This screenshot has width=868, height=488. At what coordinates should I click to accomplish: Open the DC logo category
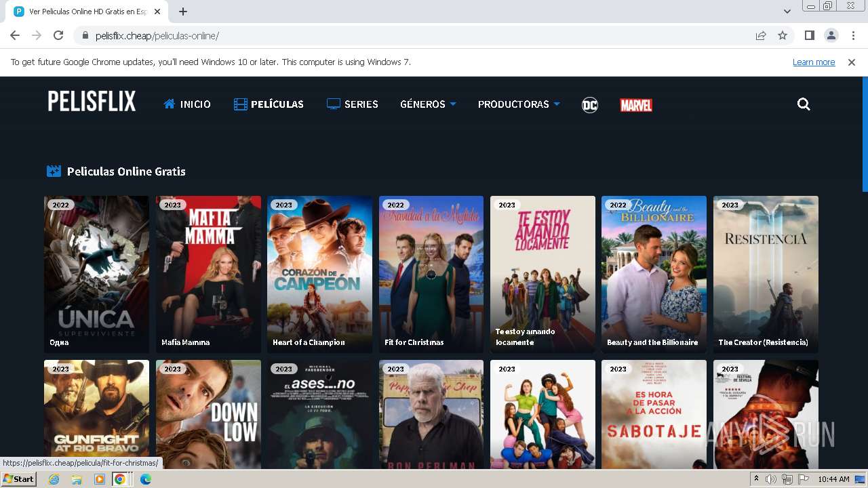coord(590,104)
